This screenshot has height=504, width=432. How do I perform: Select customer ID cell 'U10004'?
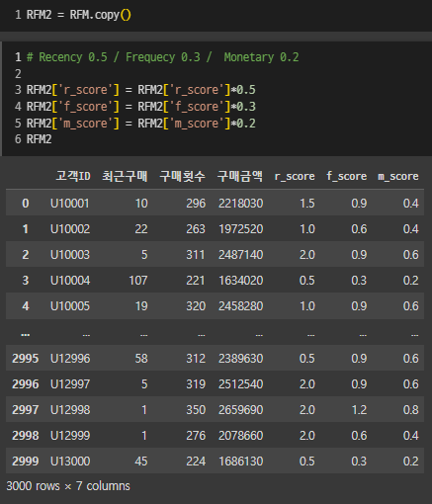point(70,281)
